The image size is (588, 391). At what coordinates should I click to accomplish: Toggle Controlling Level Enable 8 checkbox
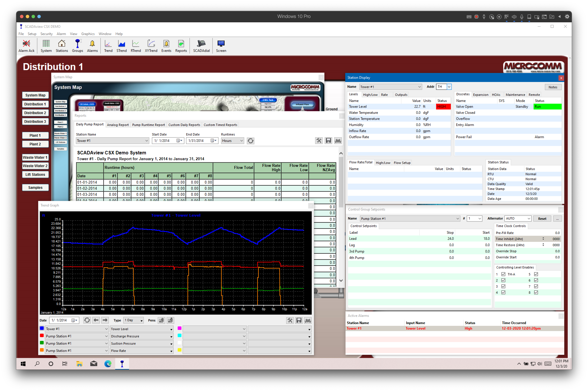(x=536, y=292)
